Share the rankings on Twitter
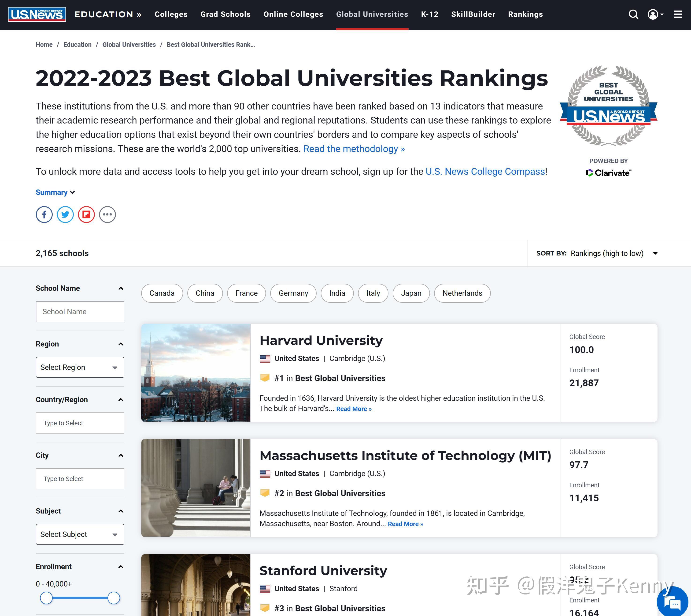 [65, 214]
